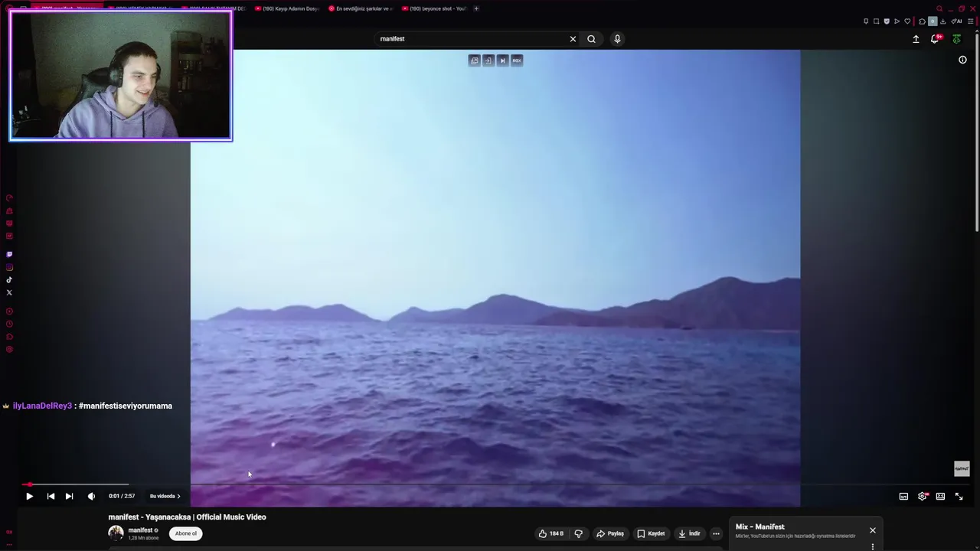Close the Mix - Manifest panel
The height and width of the screenshot is (551, 980).
(872, 530)
